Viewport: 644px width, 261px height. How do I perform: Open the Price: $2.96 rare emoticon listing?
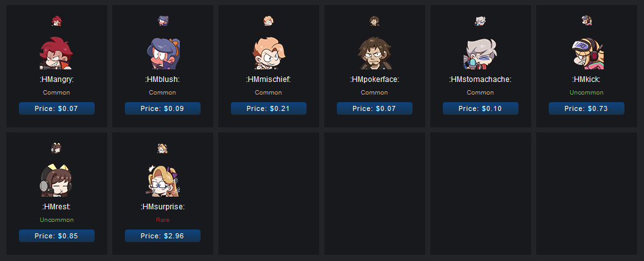163,236
